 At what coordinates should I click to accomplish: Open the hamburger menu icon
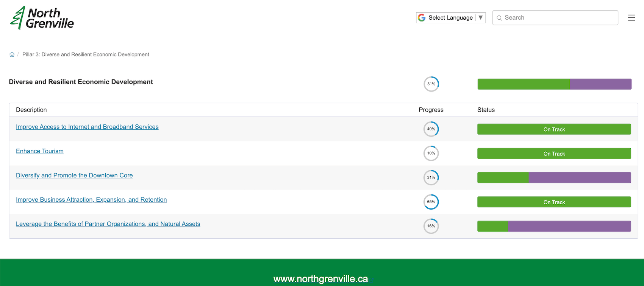(631, 18)
